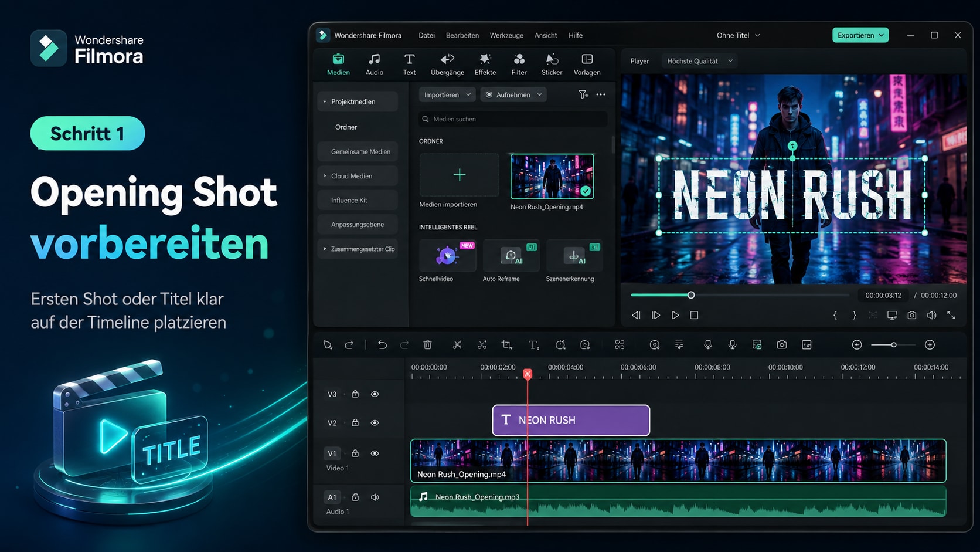
Task: Stop playback in the player
Action: click(x=694, y=315)
